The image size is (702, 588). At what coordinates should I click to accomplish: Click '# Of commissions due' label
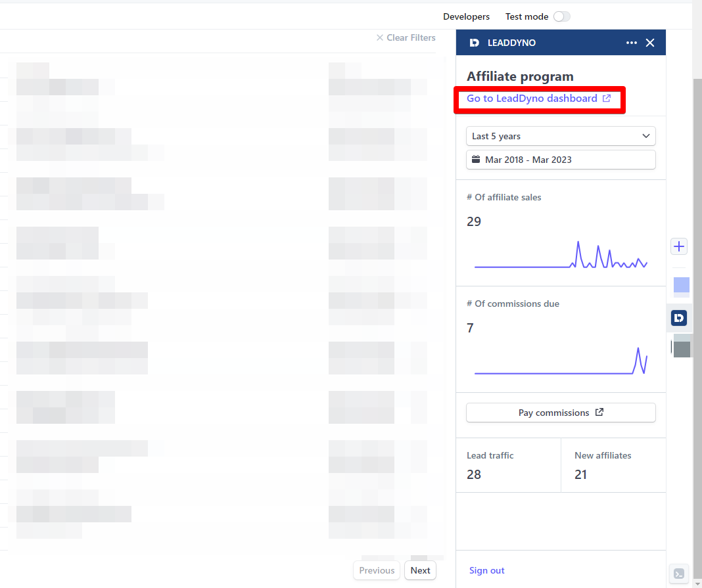point(513,304)
